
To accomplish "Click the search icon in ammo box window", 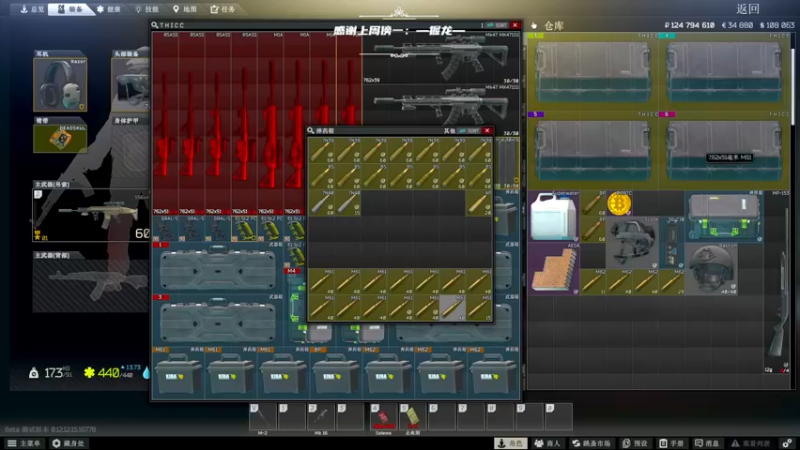I will tap(311, 131).
